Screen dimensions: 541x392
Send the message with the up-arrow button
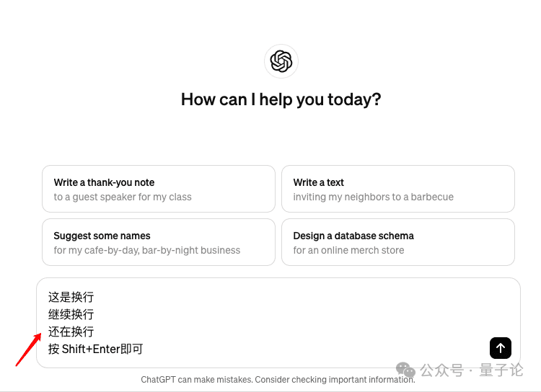(x=501, y=348)
